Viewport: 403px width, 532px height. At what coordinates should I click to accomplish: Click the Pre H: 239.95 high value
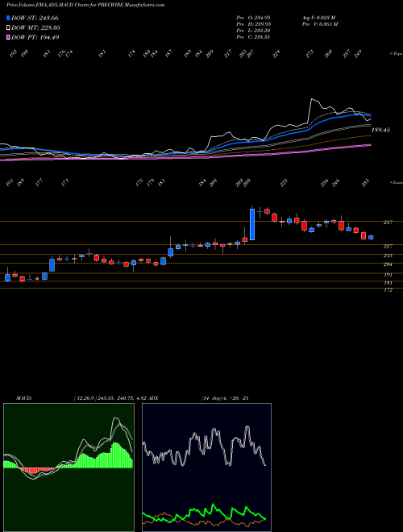(253, 24)
